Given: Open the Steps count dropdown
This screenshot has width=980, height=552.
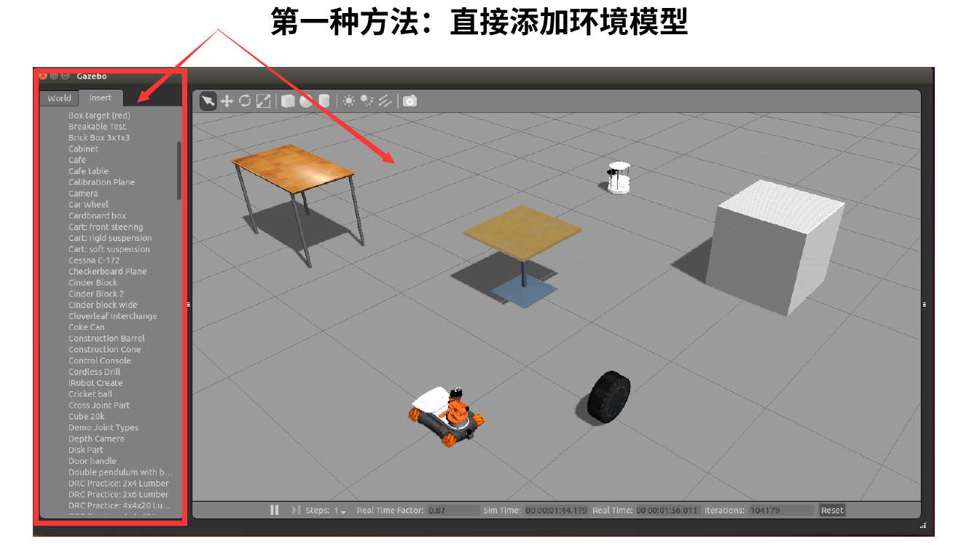Looking at the screenshot, I should [343, 510].
